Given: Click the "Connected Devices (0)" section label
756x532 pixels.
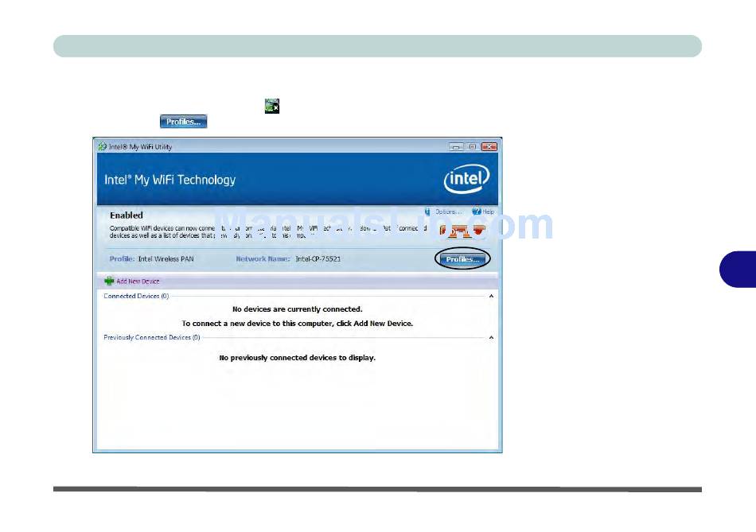Looking at the screenshot, I should point(136,296).
